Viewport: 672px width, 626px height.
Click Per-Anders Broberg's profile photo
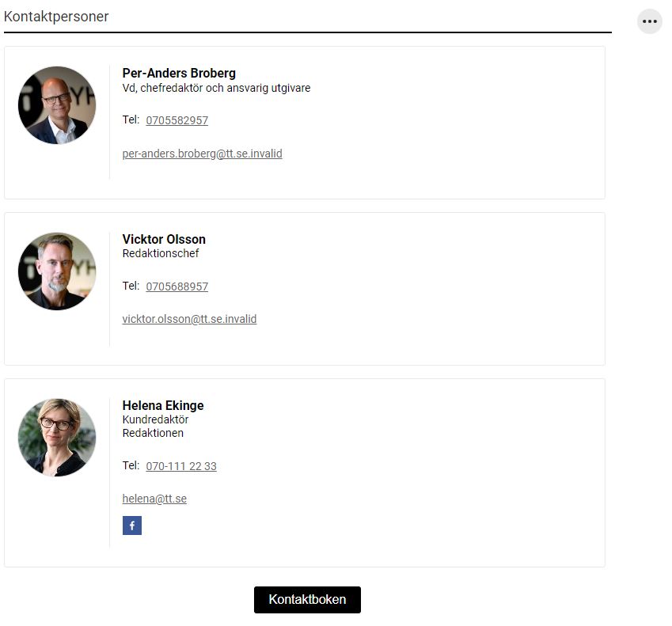(57, 105)
